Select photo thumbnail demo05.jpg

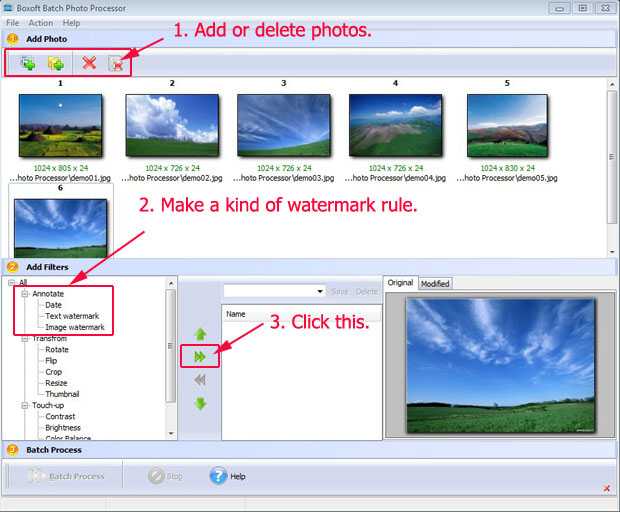tap(507, 126)
